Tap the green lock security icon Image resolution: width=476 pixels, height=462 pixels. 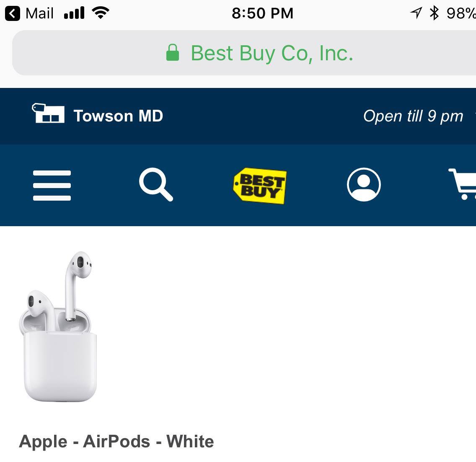pos(173,52)
